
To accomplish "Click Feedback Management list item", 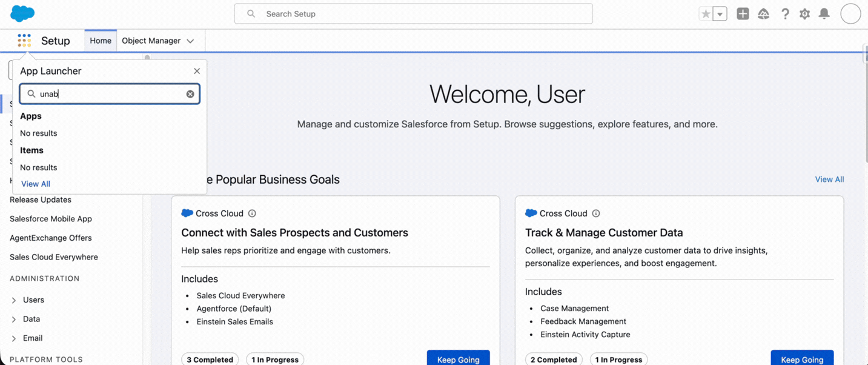I will coord(583,321).
